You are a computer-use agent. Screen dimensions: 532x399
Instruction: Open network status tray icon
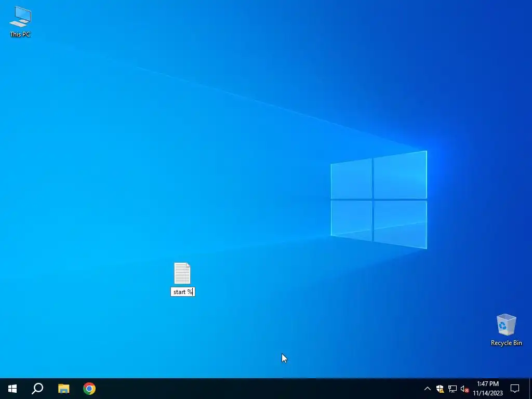(x=453, y=389)
